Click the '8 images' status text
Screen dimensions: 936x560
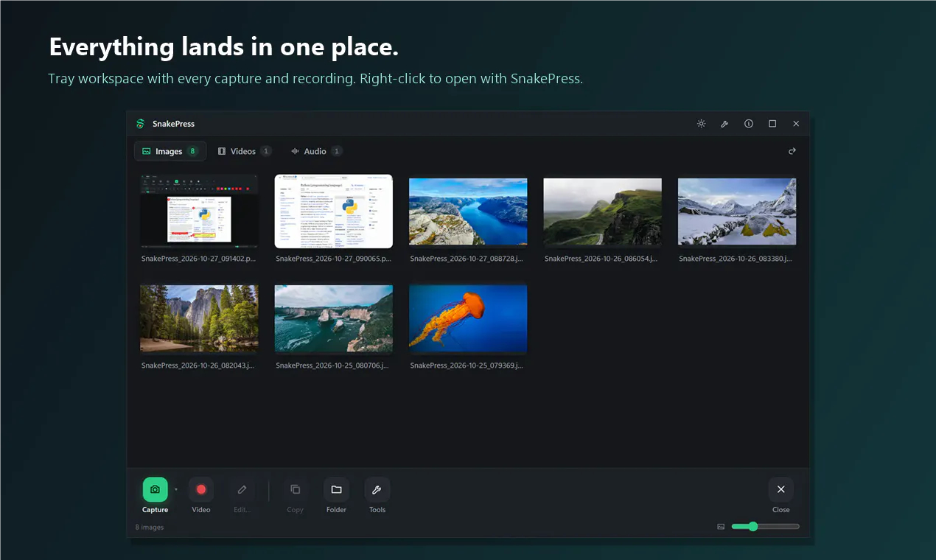[x=150, y=527]
